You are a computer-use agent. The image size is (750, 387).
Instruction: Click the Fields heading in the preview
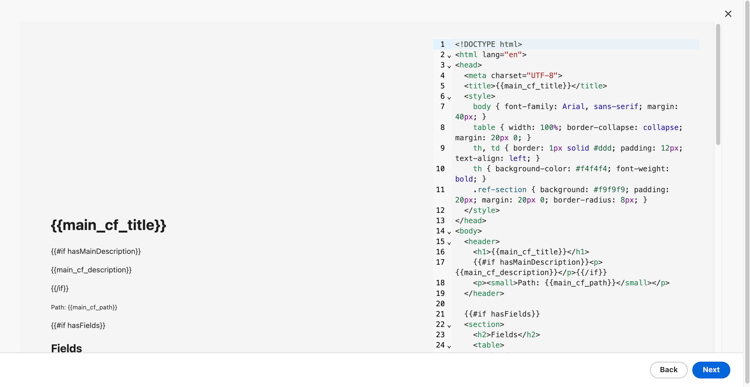pos(66,348)
